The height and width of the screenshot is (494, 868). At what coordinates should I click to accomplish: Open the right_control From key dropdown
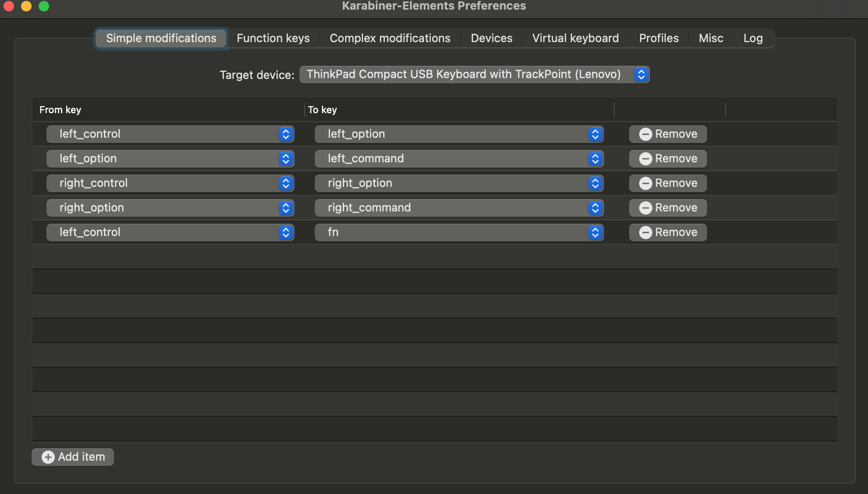[170, 183]
